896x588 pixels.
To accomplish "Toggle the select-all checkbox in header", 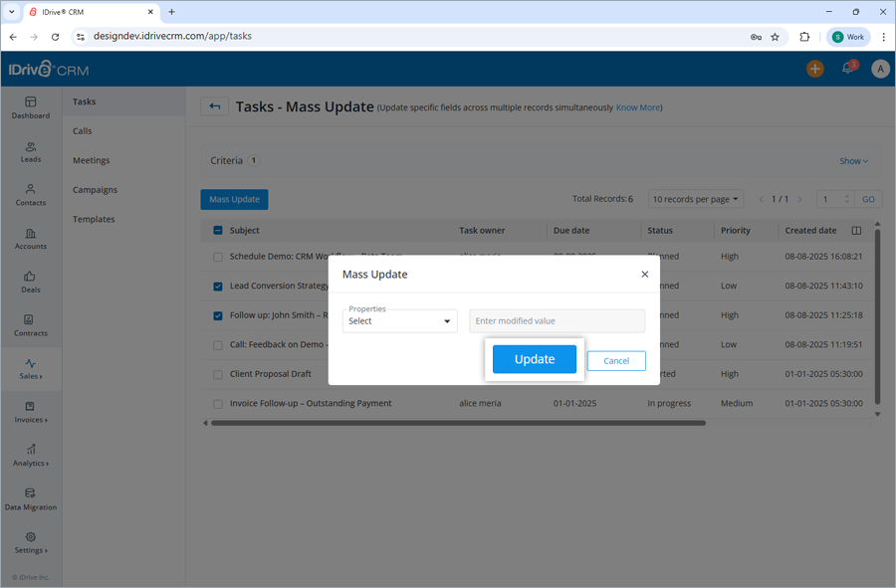I will click(x=218, y=229).
